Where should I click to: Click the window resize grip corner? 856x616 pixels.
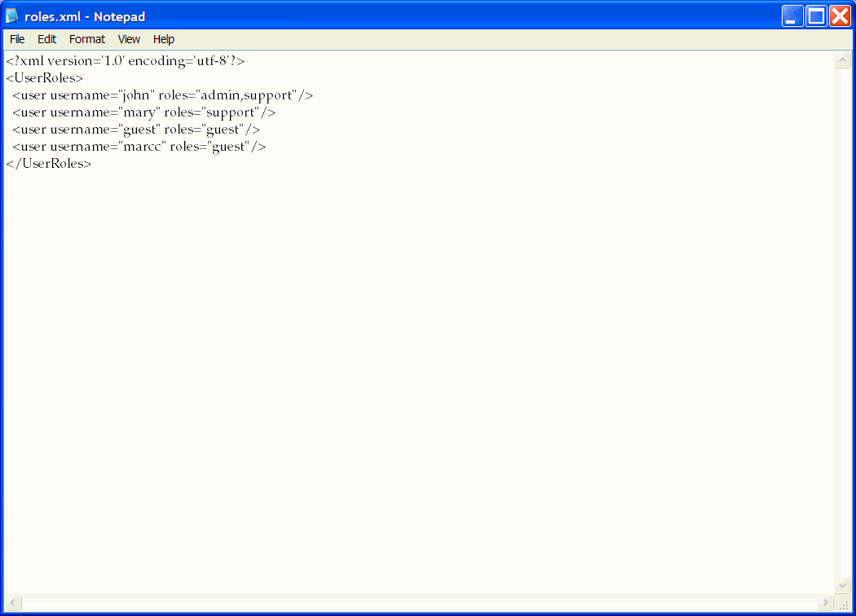(844, 604)
